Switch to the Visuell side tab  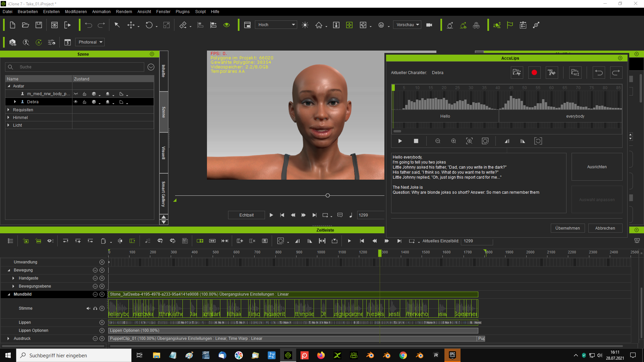pyautogui.click(x=164, y=153)
